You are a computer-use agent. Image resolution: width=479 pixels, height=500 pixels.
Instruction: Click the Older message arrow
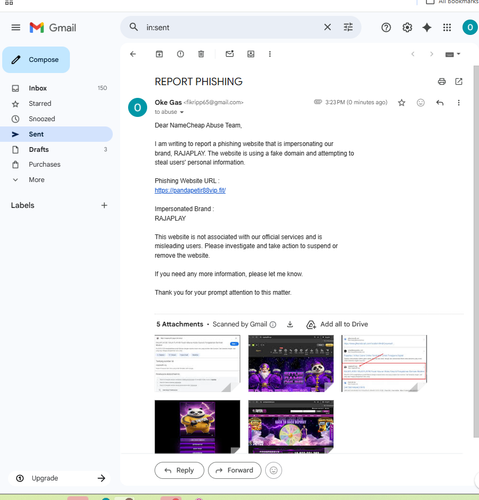pos(431,54)
